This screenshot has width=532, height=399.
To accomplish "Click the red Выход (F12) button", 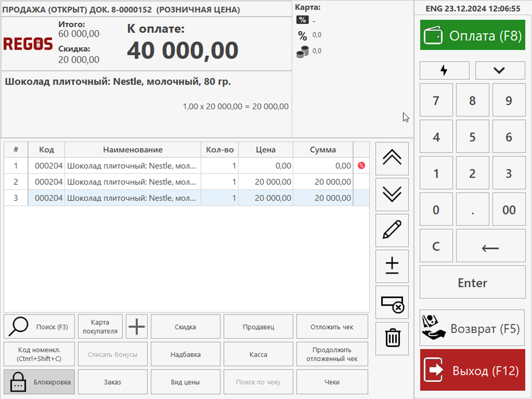I will coord(472,371).
